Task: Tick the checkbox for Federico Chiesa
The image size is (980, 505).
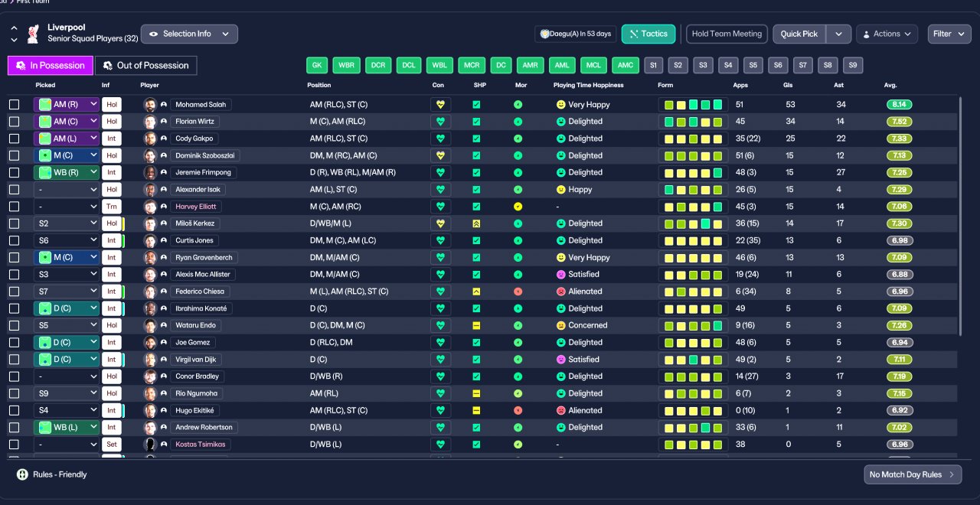Action: click(14, 292)
